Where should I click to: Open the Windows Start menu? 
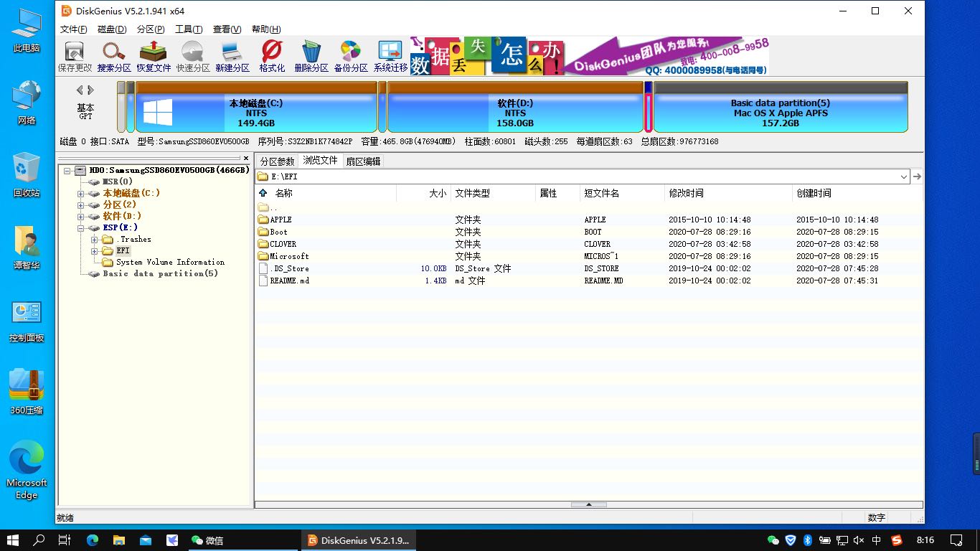[13, 540]
